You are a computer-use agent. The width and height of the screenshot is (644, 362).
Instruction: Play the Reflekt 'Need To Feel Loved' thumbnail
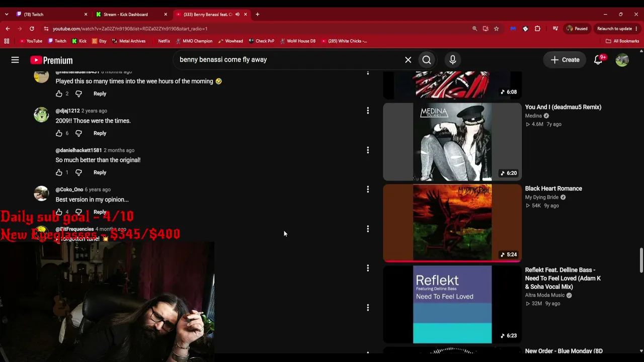click(x=452, y=305)
